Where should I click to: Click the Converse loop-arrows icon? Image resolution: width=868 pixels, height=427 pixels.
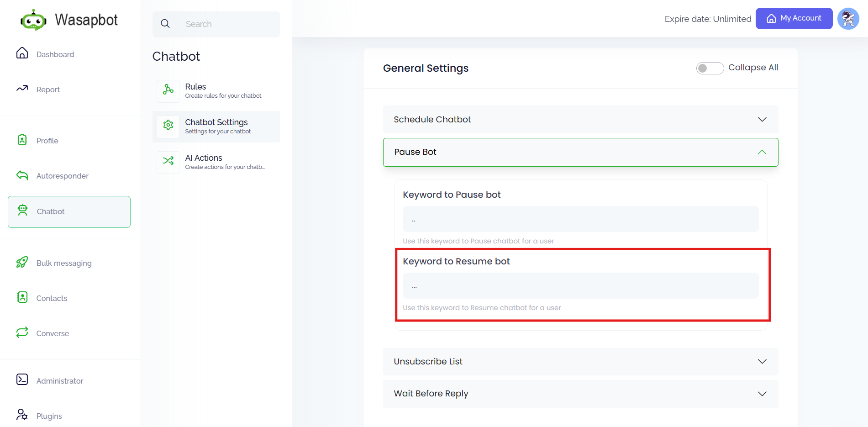(x=22, y=332)
